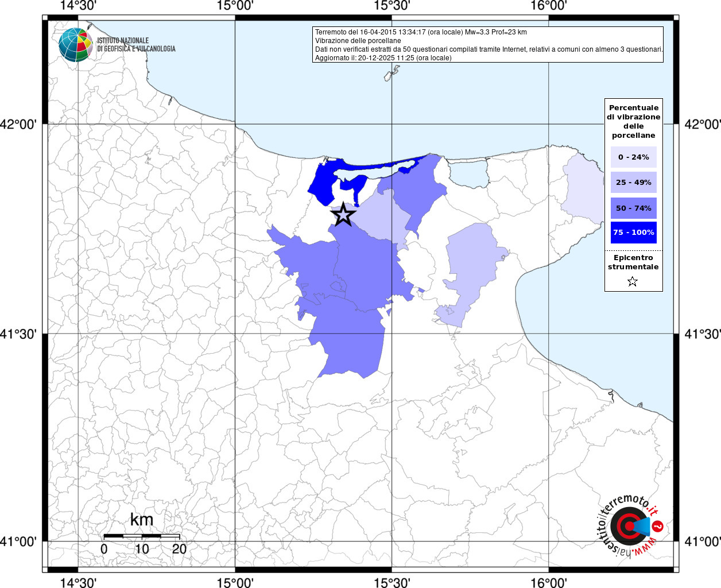Click the pale blue coastal lake

coord(468,173)
